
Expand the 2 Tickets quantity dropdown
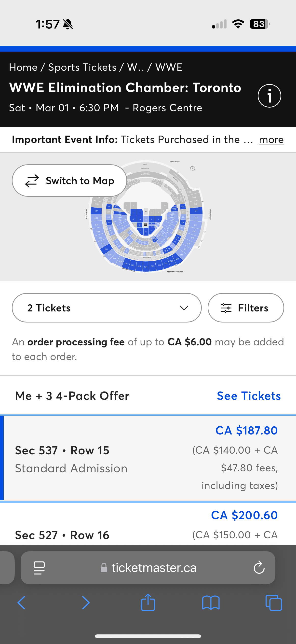tap(107, 308)
